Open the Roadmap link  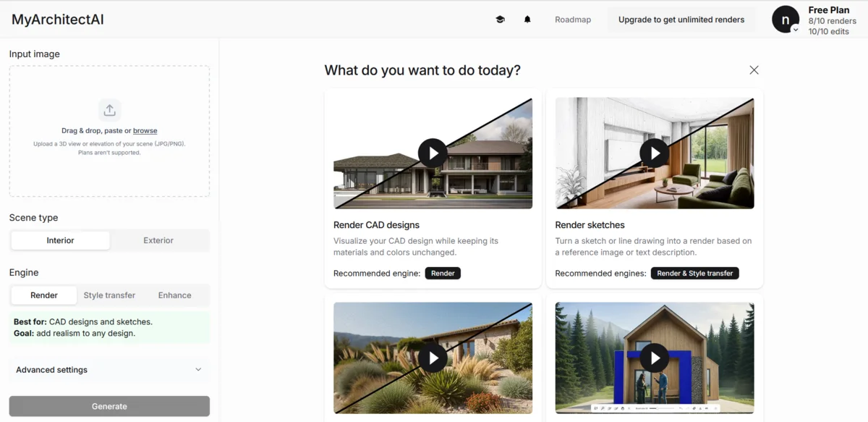(573, 20)
